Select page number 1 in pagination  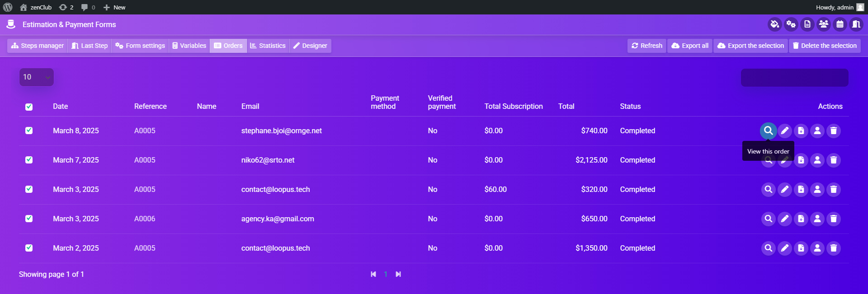point(386,274)
